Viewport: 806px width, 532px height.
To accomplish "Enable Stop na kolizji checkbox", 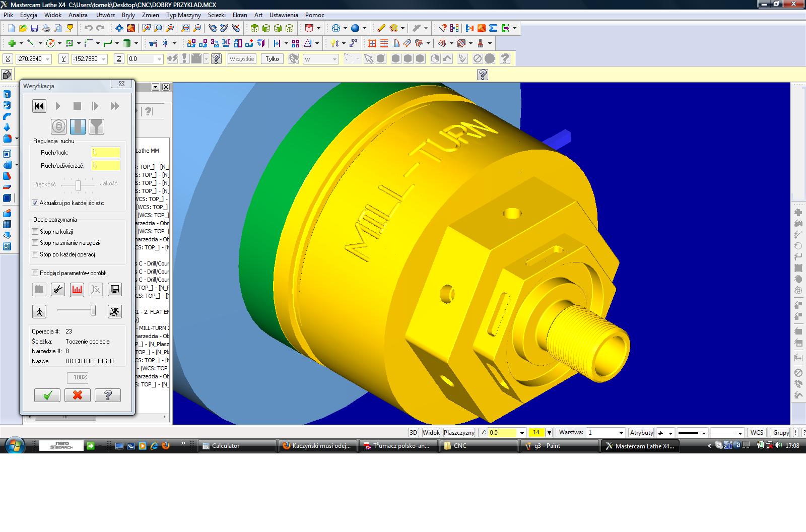I will click(35, 232).
